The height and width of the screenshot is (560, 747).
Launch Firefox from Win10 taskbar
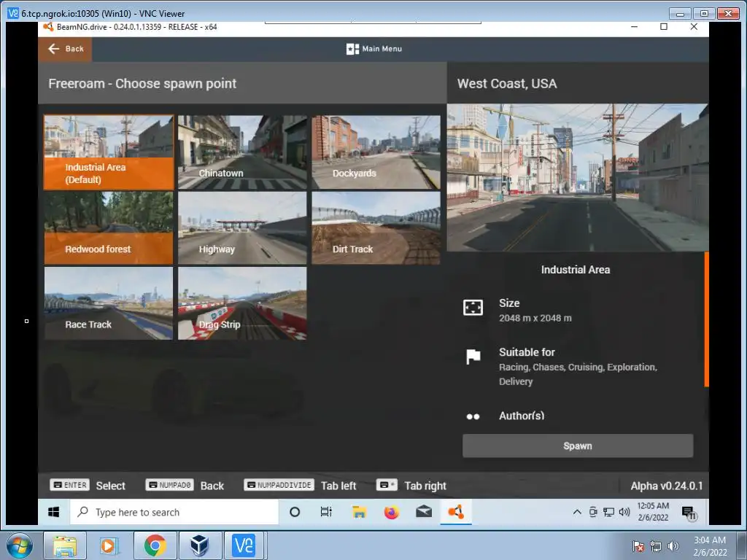(x=391, y=512)
